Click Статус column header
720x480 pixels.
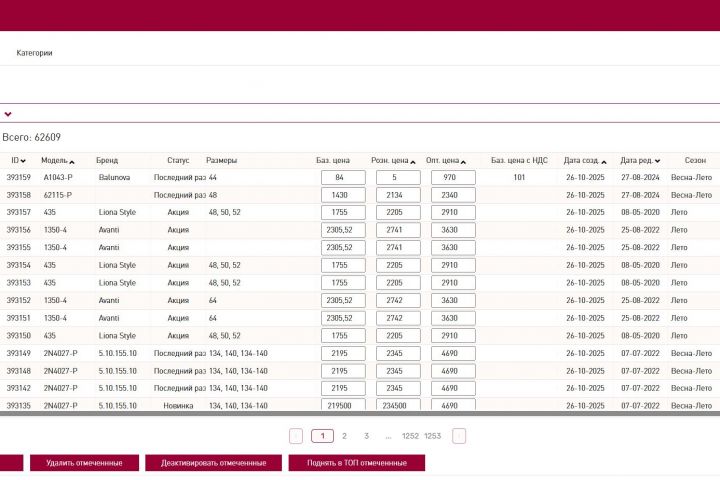[x=178, y=160]
